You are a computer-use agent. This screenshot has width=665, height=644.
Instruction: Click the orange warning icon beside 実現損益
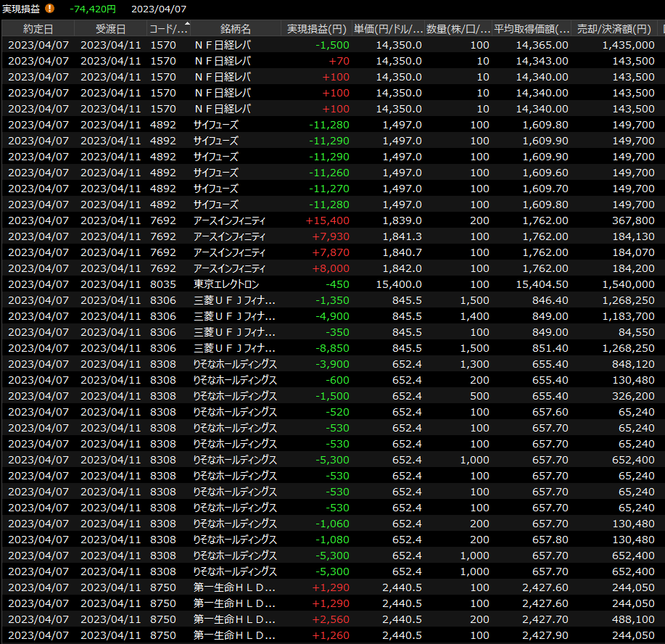(49, 9)
